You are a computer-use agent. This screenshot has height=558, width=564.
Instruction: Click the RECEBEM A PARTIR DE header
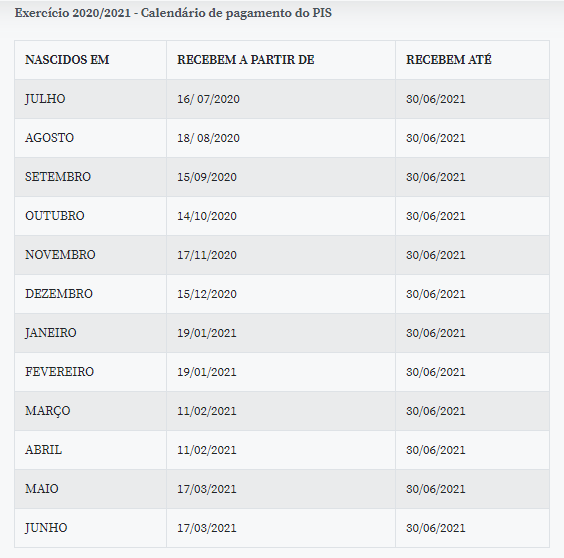click(x=246, y=60)
